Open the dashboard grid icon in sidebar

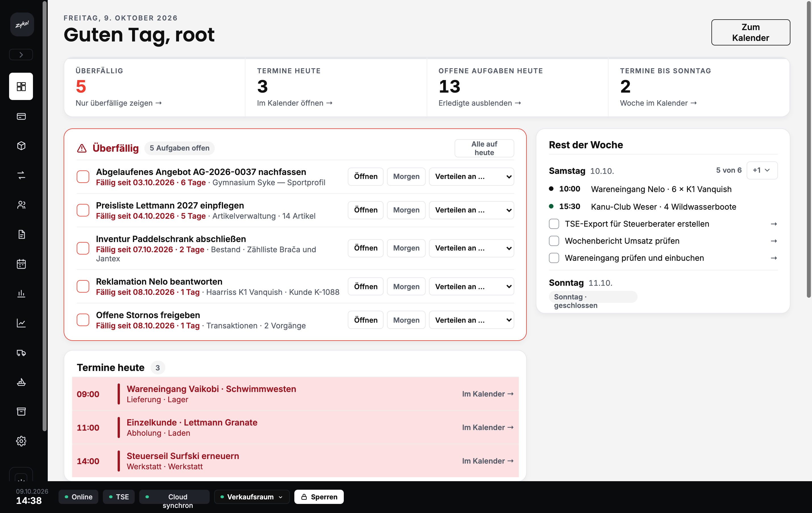coord(21,86)
